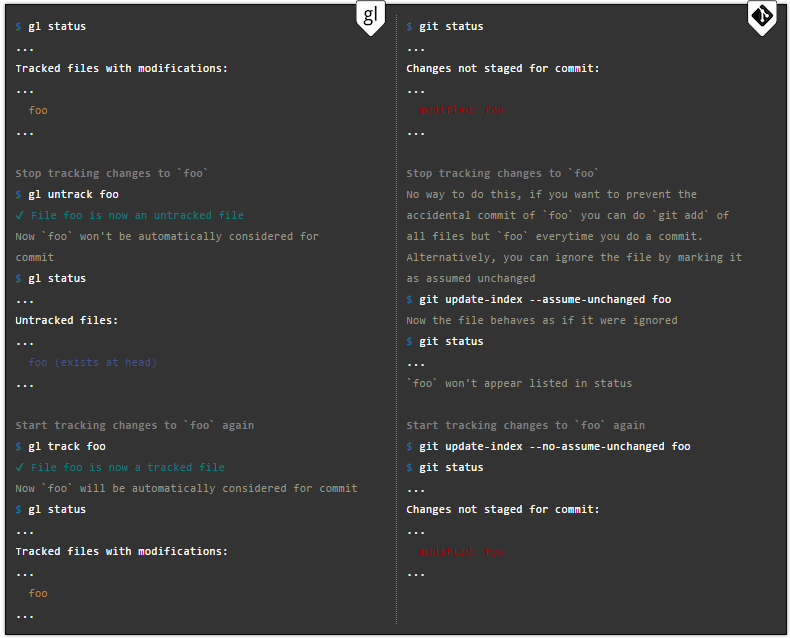Viewport: 790px width, 638px height.
Task: Click the "foo (exists at head)" entry
Action: pyautogui.click(x=92, y=362)
